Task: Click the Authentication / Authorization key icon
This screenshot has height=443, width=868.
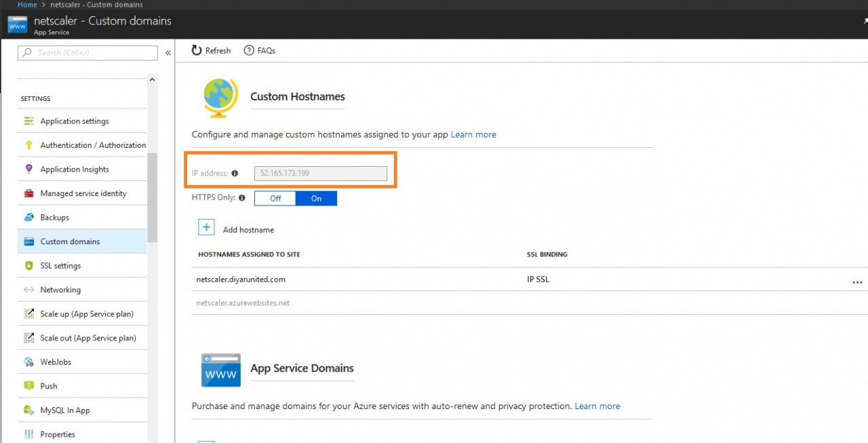Action: coord(28,145)
